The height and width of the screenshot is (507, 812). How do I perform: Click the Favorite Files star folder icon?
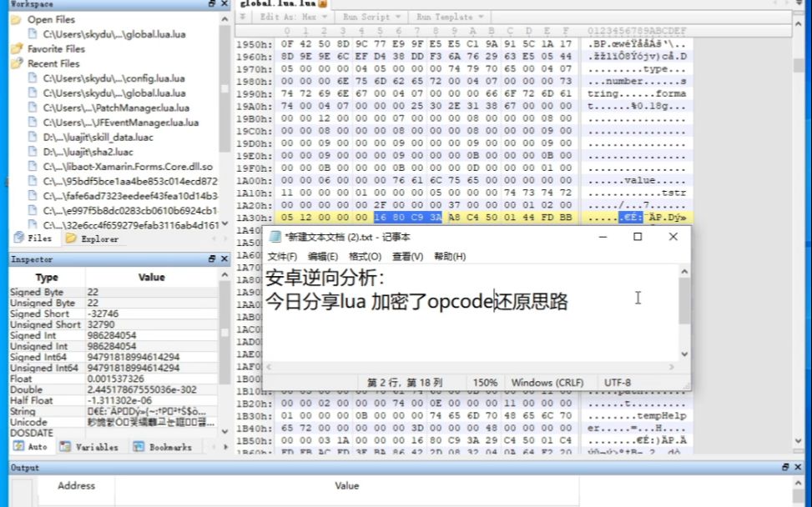pyautogui.click(x=17, y=48)
